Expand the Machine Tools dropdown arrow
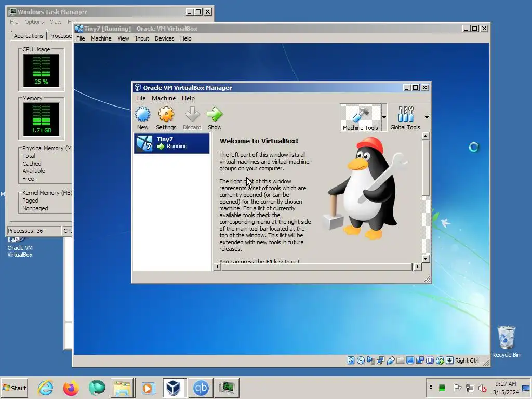 coord(384,117)
